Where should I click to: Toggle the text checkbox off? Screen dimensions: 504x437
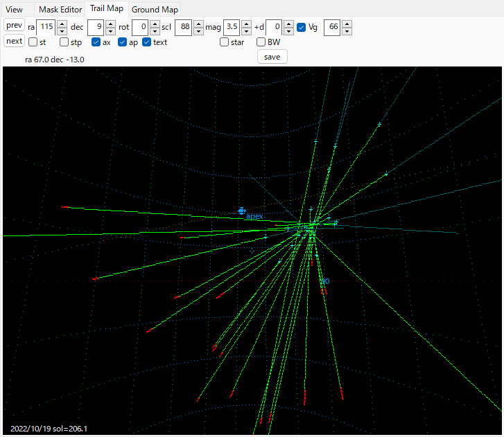(x=147, y=42)
